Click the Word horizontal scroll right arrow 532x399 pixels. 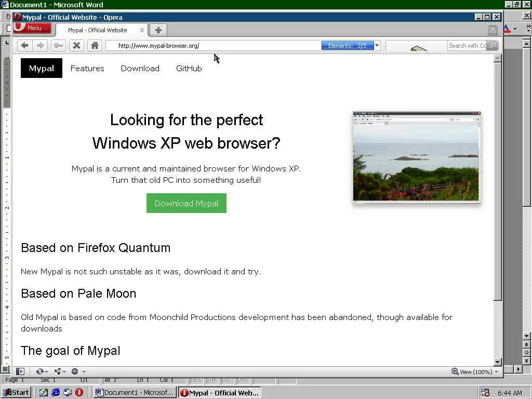pyautogui.click(x=518, y=369)
